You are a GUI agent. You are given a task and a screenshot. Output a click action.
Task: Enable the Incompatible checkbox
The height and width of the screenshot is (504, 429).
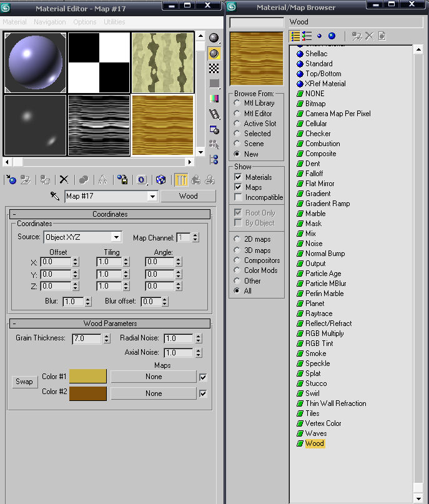(238, 197)
